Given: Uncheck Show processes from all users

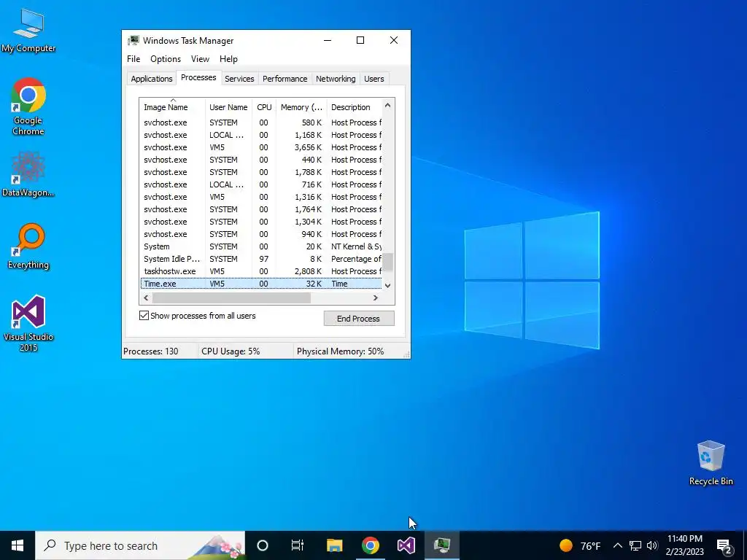Looking at the screenshot, I should pyautogui.click(x=144, y=316).
